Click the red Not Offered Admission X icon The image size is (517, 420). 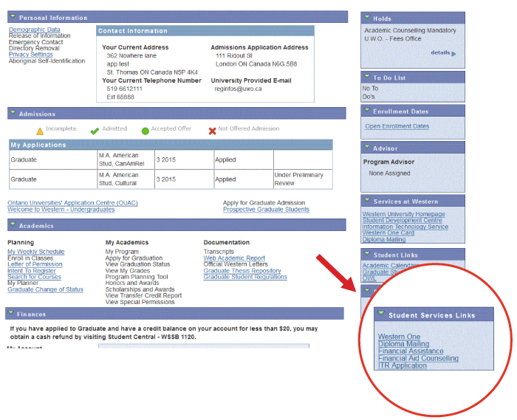tap(213, 131)
